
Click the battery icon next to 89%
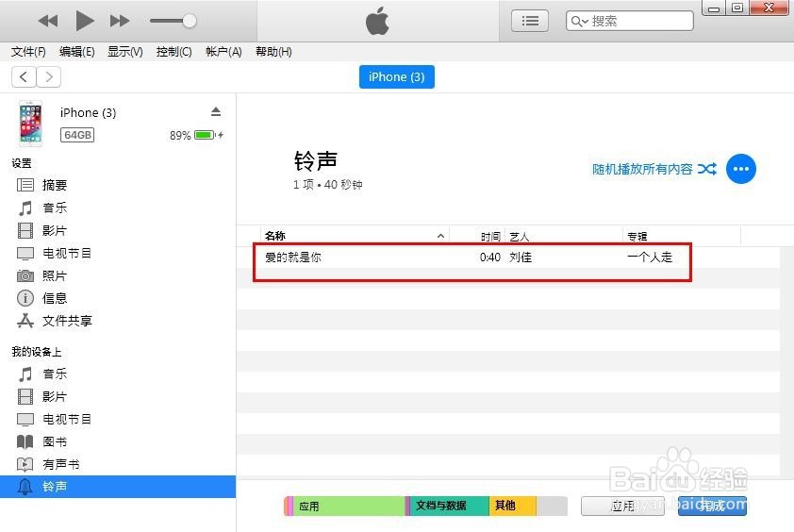point(206,135)
